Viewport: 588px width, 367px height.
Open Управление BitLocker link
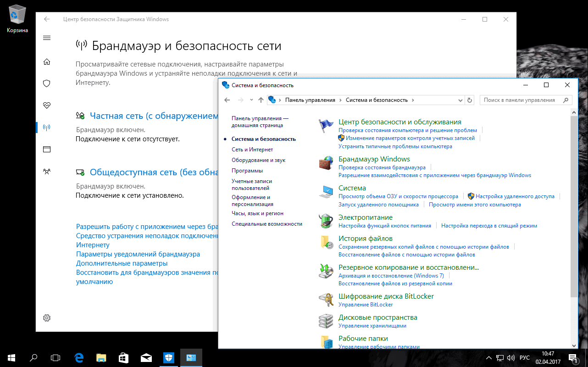[x=366, y=305]
